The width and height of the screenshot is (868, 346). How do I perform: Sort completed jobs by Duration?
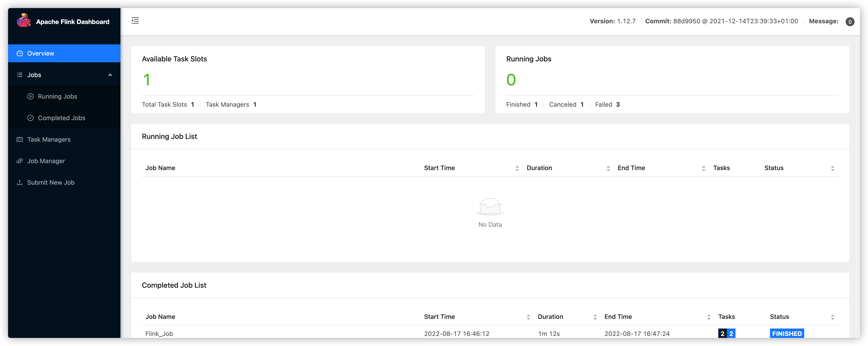[595, 317]
